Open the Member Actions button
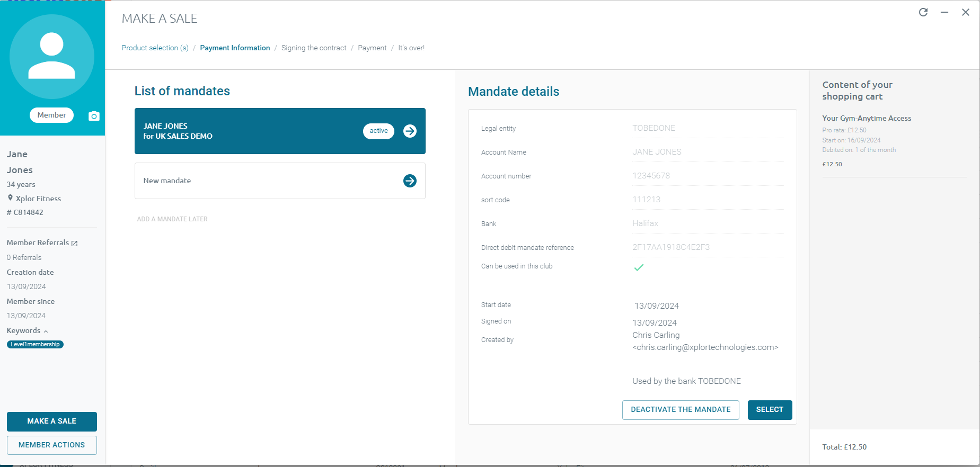The image size is (980, 467). click(x=52, y=445)
